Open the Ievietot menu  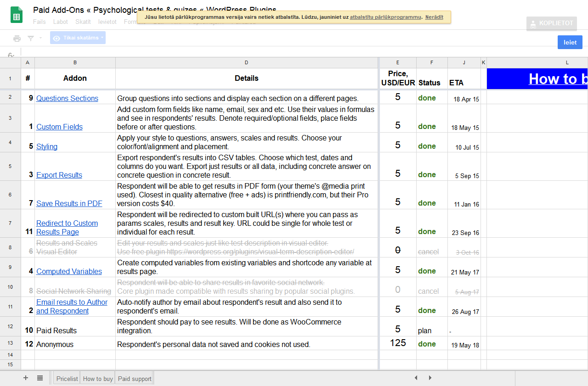(x=107, y=22)
